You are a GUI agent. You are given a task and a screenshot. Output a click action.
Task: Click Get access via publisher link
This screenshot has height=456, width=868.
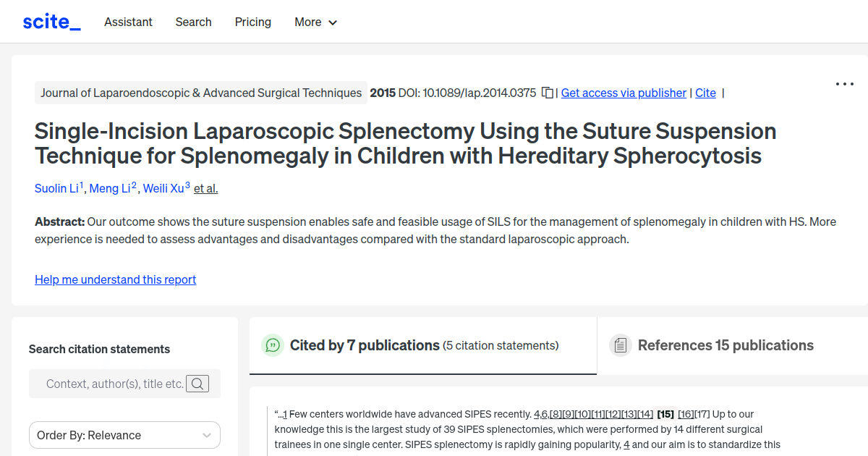pos(624,93)
